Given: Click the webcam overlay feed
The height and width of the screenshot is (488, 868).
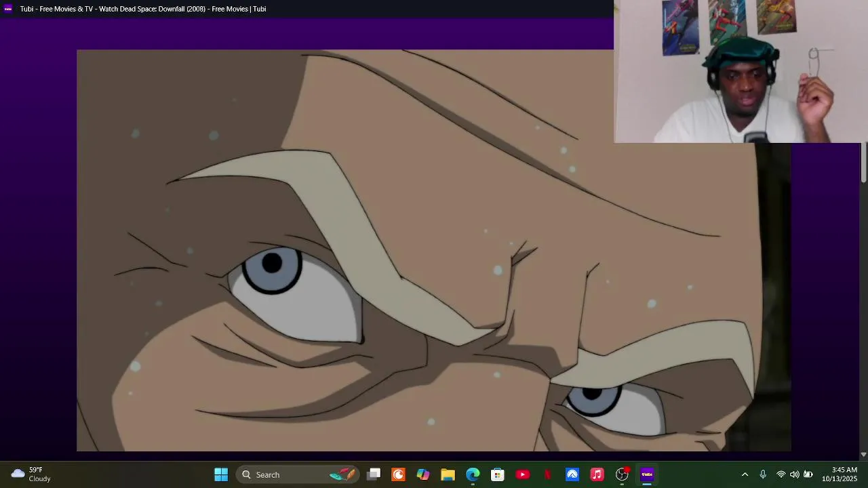Looking at the screenshot, I should click(741, 71).
